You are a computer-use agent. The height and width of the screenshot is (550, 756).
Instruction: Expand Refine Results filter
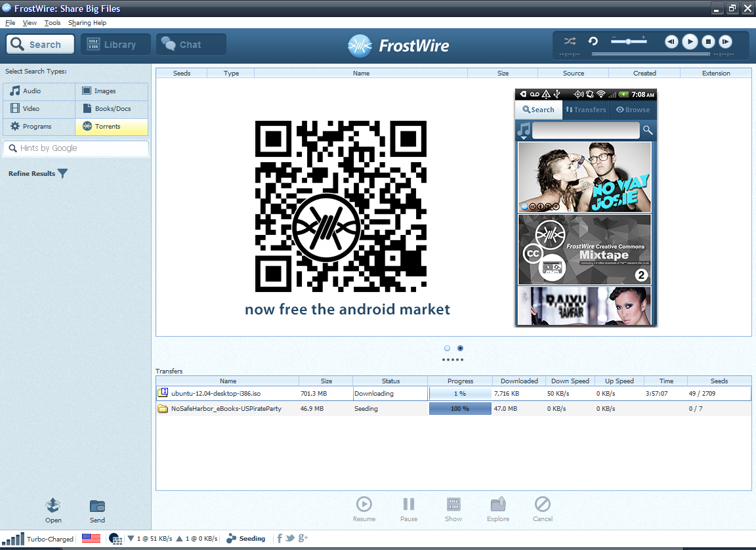coord(37,173)
